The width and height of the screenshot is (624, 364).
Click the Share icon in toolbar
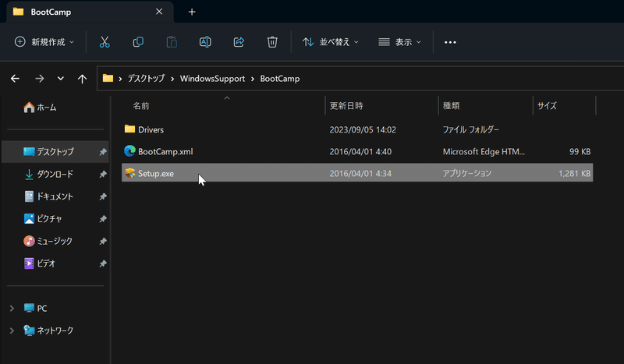[239, 42]
